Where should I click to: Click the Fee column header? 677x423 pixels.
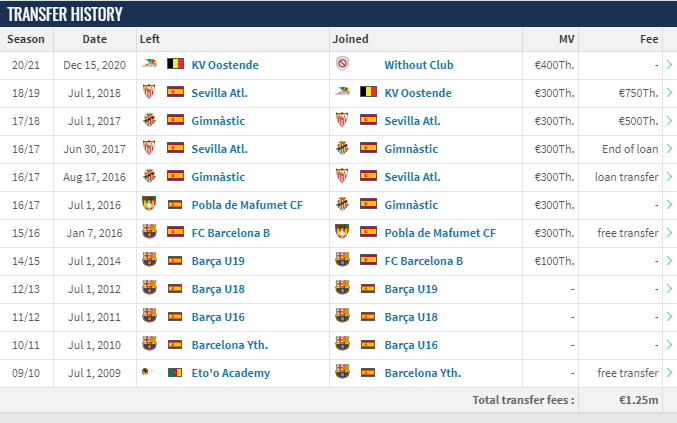(x=649, y=39)
